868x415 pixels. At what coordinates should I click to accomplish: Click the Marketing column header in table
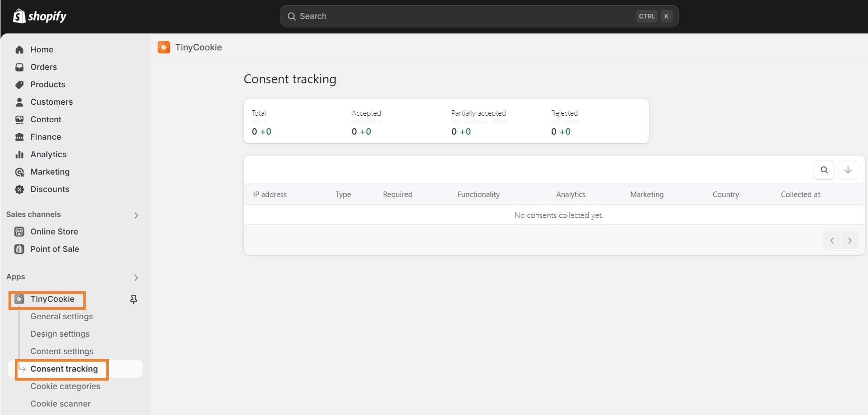tap(647, 195)
